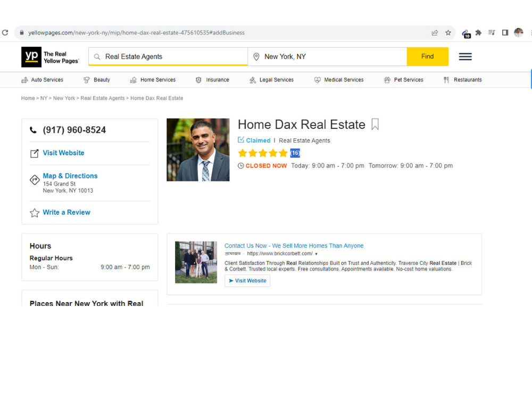Open Map & Directions link
Viewport: 532px width, 399px height.
click(70, 176)
